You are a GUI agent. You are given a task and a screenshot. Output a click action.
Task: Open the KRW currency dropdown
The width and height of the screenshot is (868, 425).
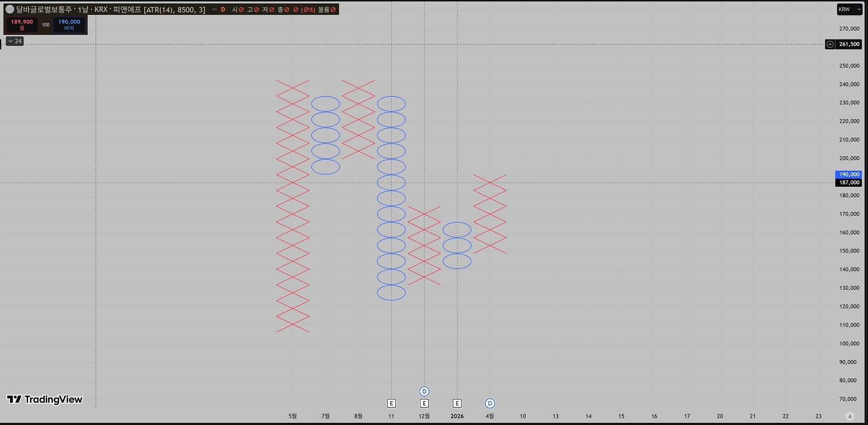[849, 9]
